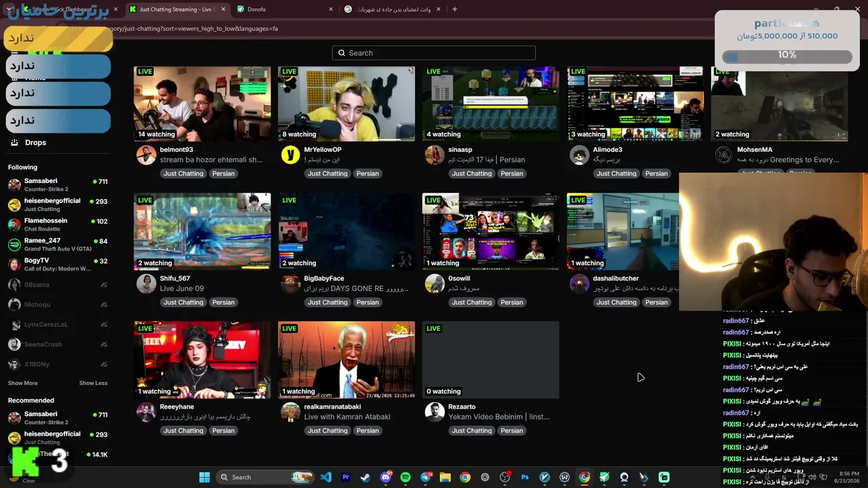Open Shifu_567's channel avatar
The height and width of the screenshot is (488, 868).
[x=146, y=283]
